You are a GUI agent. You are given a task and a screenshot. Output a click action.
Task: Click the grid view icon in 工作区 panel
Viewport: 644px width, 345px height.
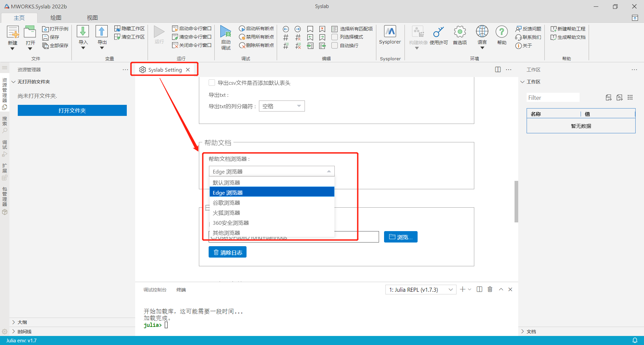[x=630, y=97]
